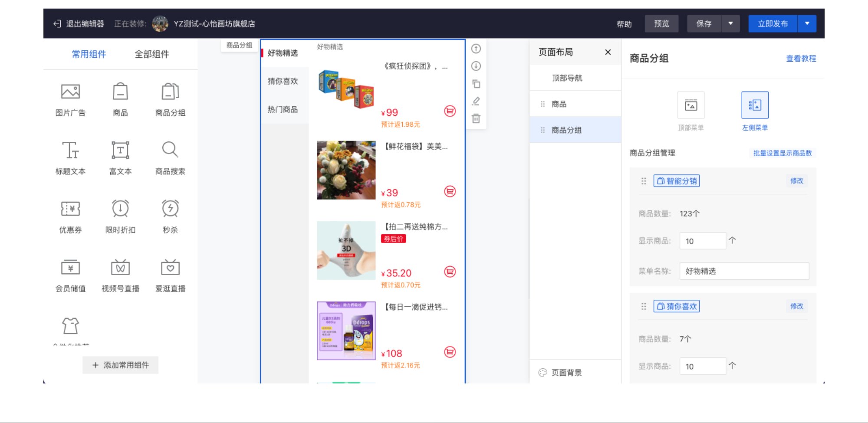Select the 限时折扣 component icon
The width and height of the screenshot is (868, 423).
(120, 209)
